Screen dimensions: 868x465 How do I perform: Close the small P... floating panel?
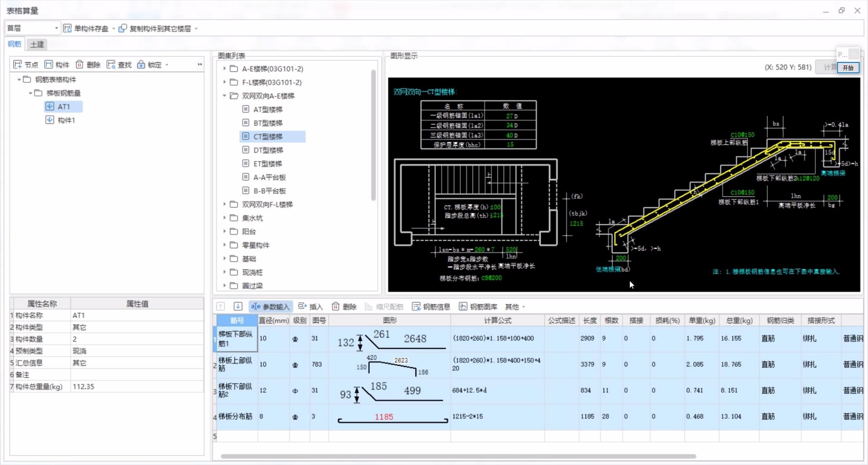(854, 54)
